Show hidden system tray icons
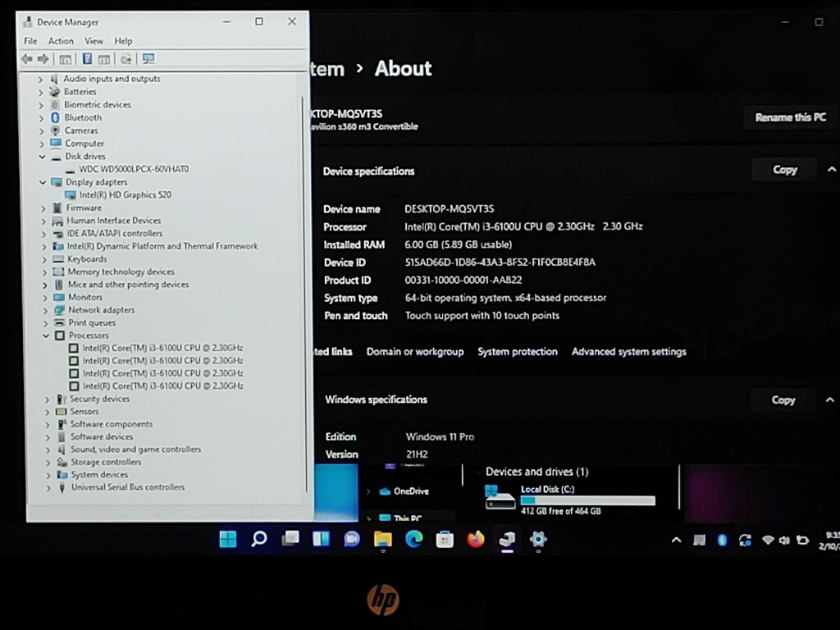The width and height of the screenshot is (840, 630). [x=677, y=540]
